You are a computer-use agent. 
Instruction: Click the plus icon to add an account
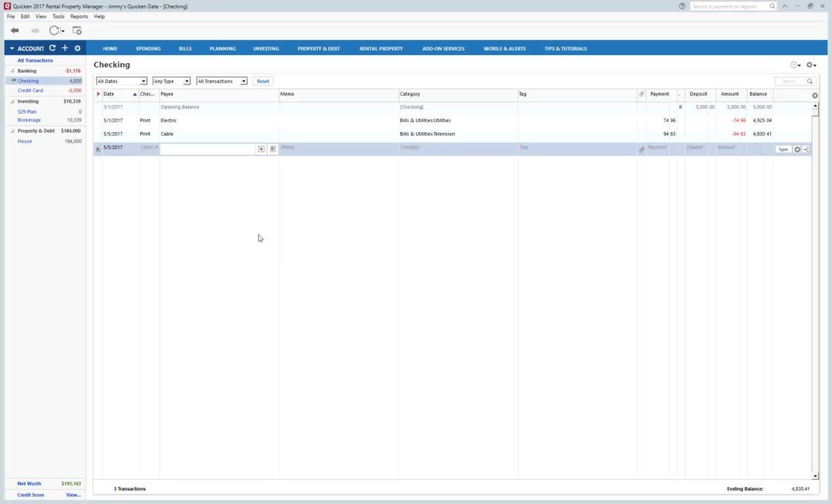coord(65,48)
